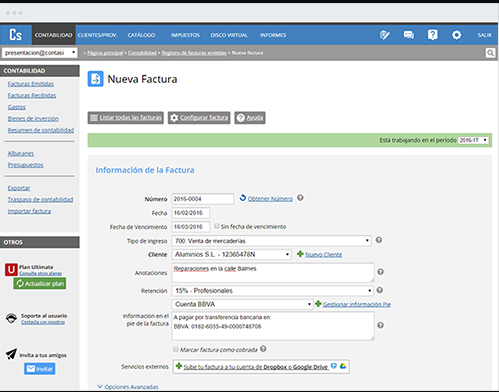Image resolution: width=499 pixels, height=392 pixels.
Task: Click the Cs logo icon
Action: (16, 35)
